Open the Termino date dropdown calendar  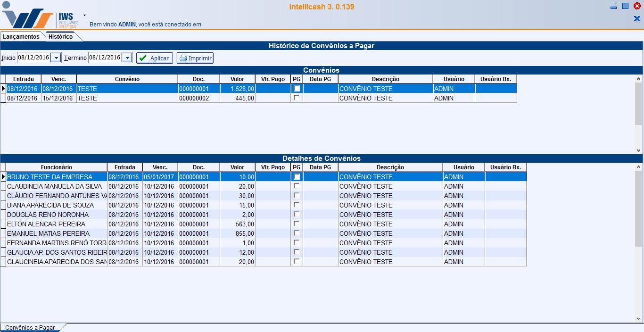[x=127, y=58]
